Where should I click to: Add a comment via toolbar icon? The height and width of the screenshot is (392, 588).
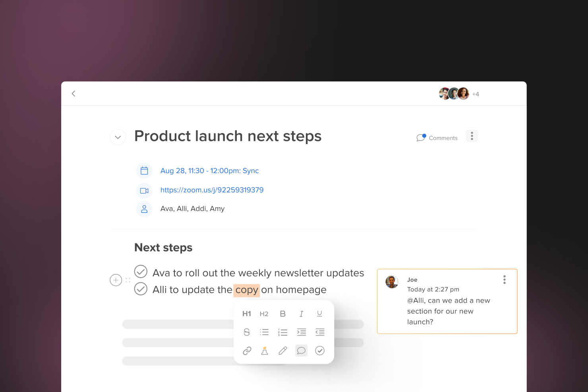point(301,351)
